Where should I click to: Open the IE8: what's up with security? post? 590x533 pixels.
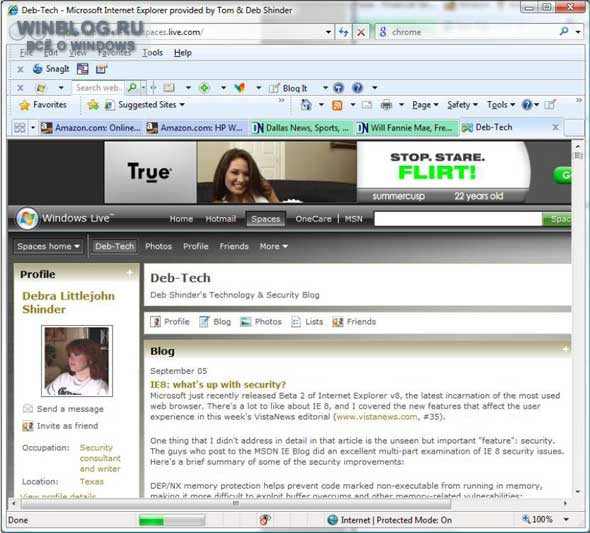tap(218, 384)
